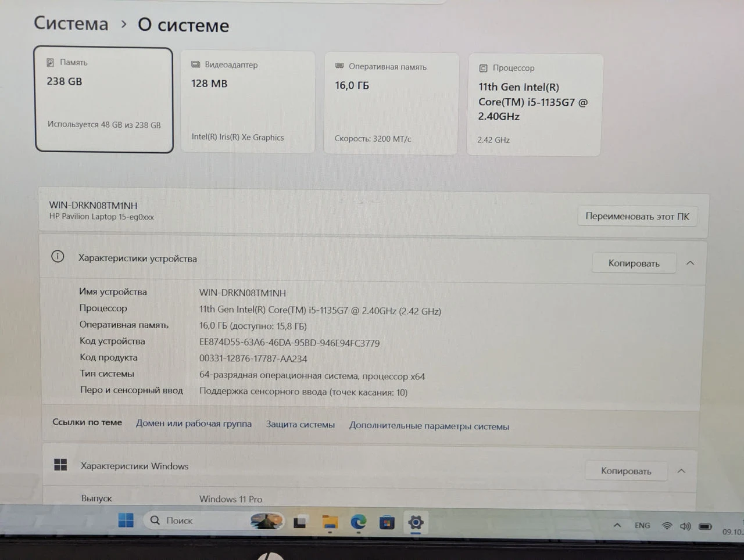
Task: Click the 64-разрядная операционная система value
Action: [x=312, y=376]
